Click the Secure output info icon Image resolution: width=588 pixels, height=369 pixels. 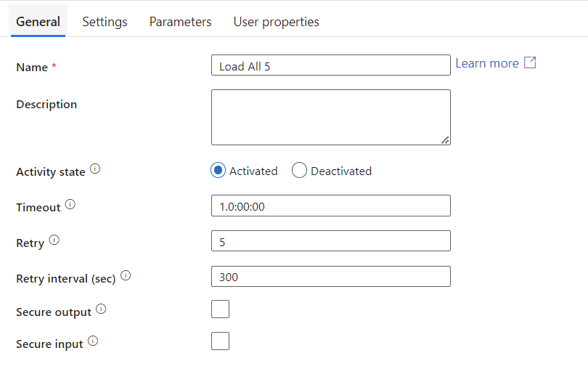click(x=101, y=309)
